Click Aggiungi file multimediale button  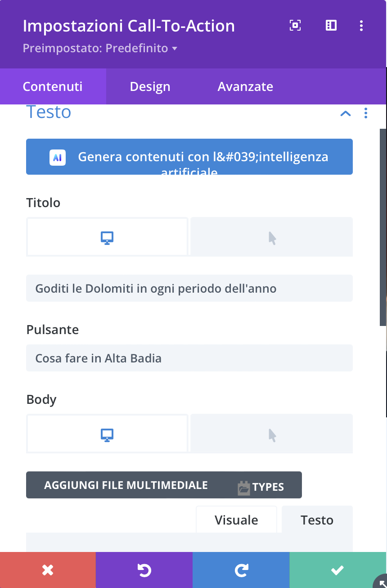tap(126, 485)
